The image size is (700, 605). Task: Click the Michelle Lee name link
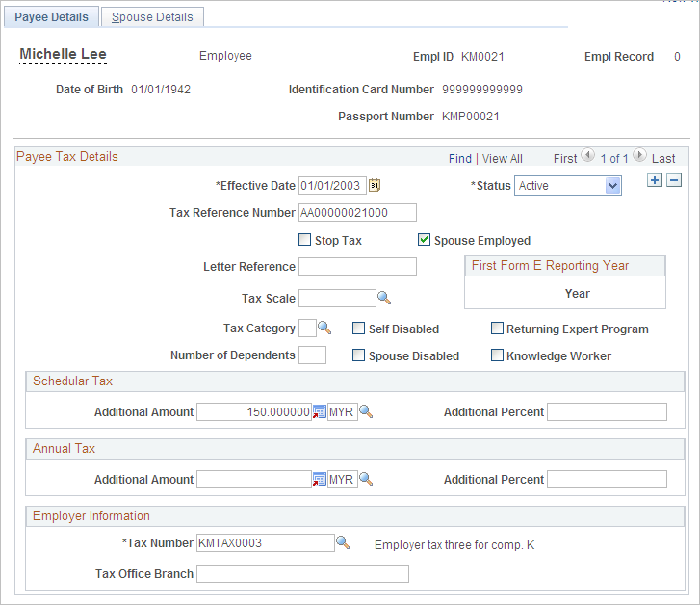pos(63,54)
